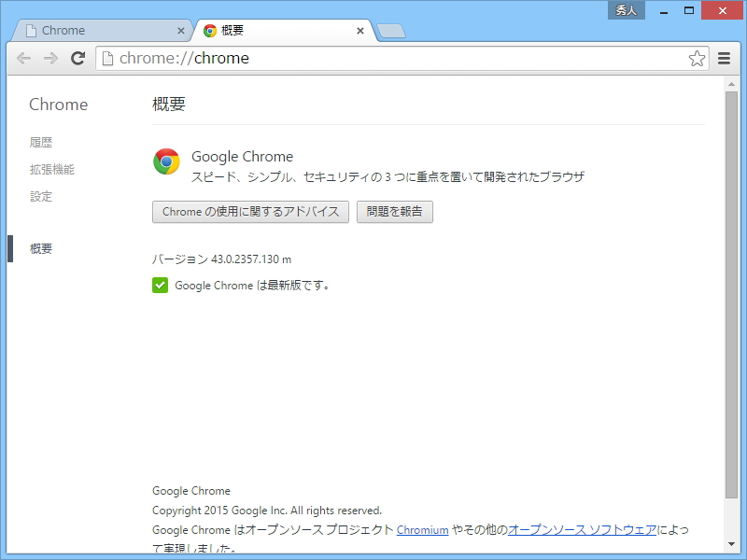Open 拡張機能 from the sidebar
747x560 pixels.
point(51,169)
